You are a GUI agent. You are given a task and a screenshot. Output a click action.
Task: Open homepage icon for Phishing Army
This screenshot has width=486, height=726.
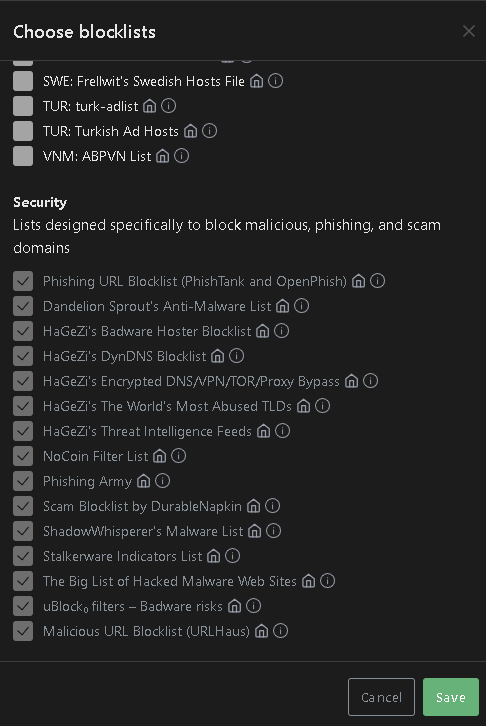pyautogui.click(x=143, y=481)
